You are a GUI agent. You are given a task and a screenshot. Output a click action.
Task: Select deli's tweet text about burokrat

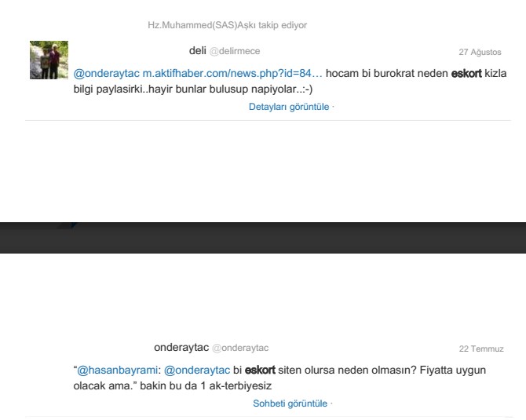tap(290, 81)
